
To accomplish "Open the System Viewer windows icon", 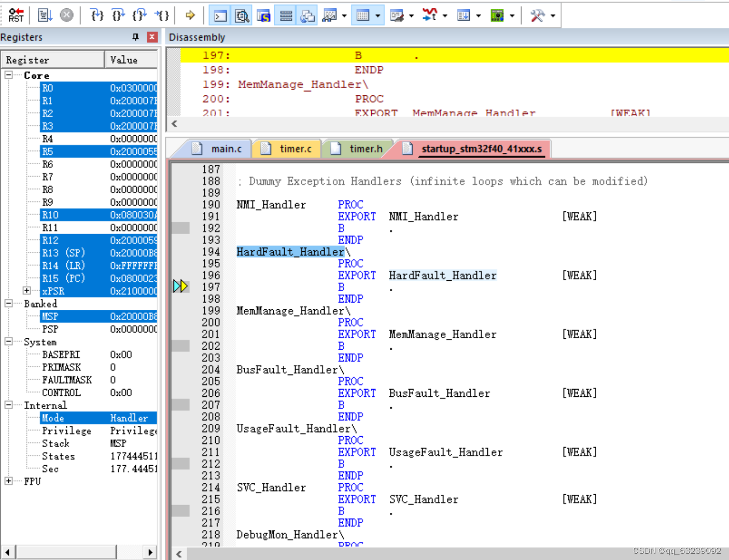I will coord(497,16).
